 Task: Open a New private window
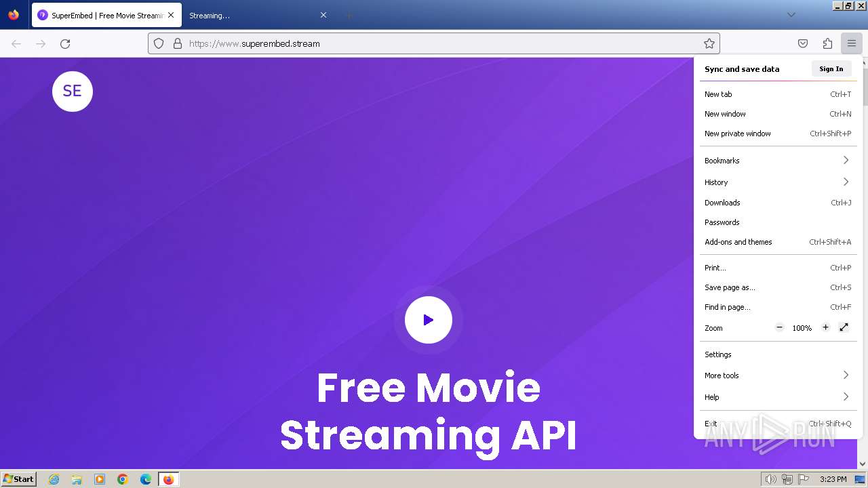pos(778,134)
